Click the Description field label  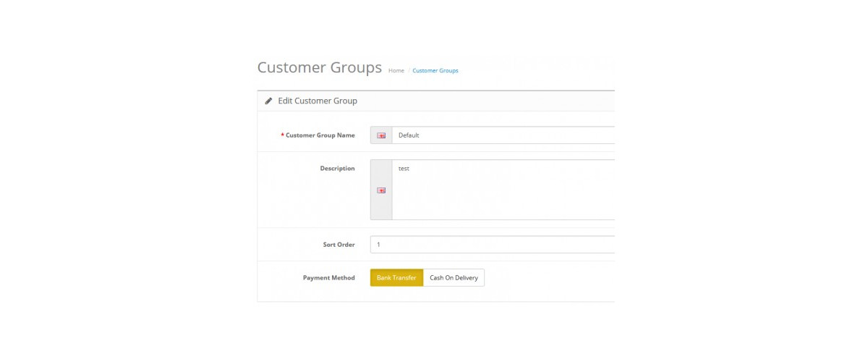click(x=338, y=169)
